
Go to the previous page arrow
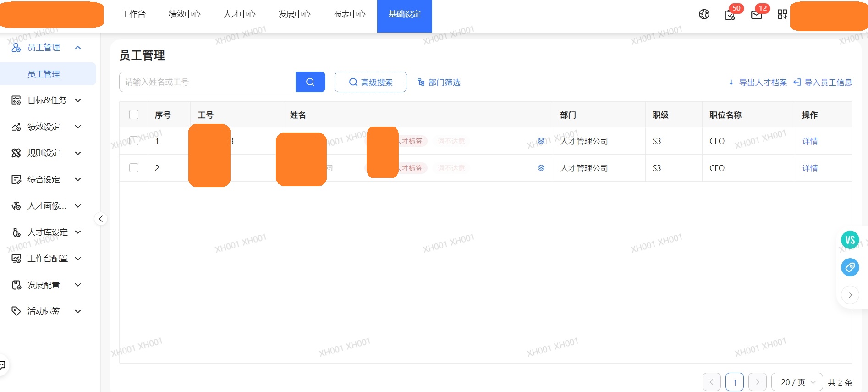tap(711, 382)
